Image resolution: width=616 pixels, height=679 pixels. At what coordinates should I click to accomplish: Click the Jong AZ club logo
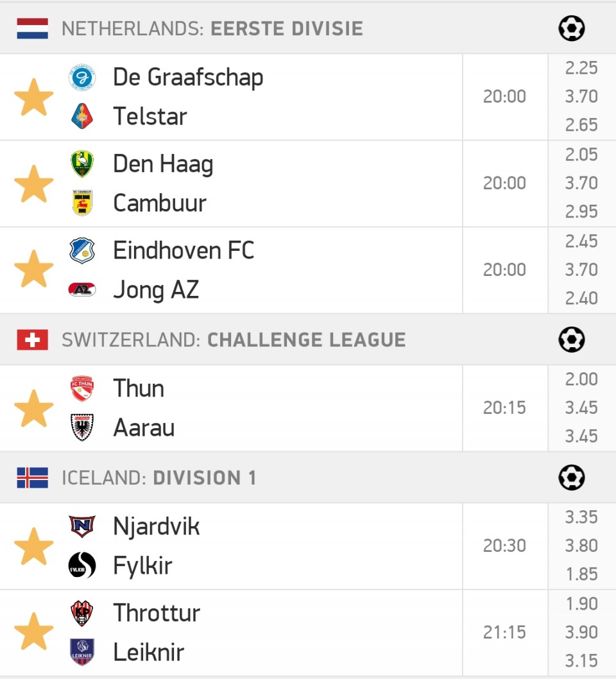pos(82,289)
